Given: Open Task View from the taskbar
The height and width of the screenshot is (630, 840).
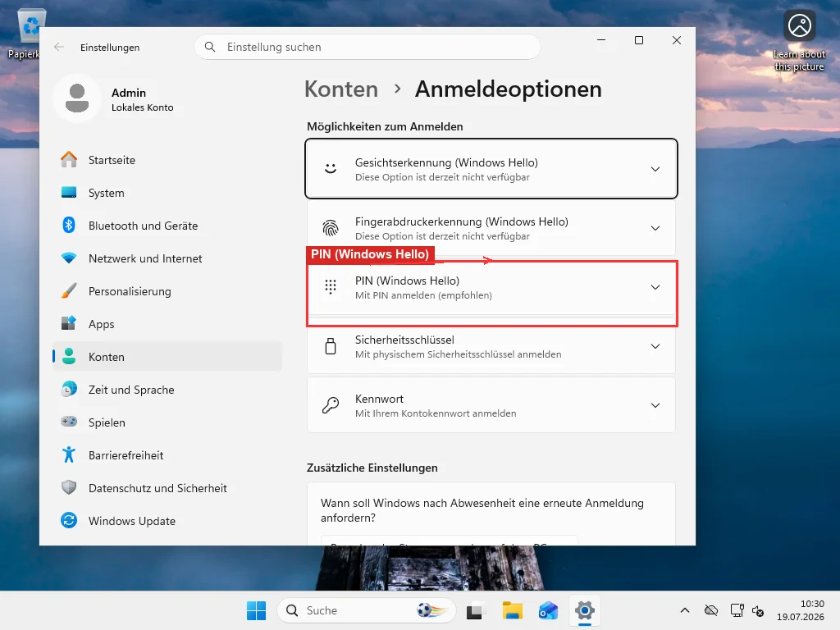Looking at the screenshot, I should click(475, 610).
